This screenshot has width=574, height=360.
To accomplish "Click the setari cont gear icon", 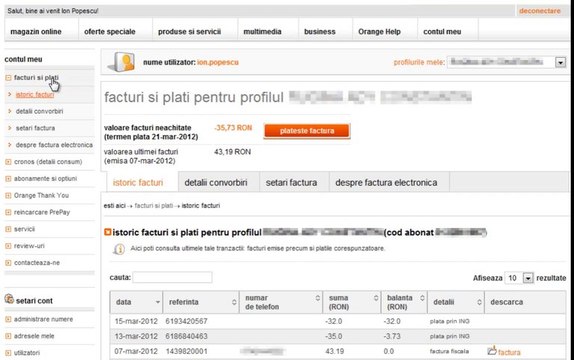I will (x=9, y=299).
